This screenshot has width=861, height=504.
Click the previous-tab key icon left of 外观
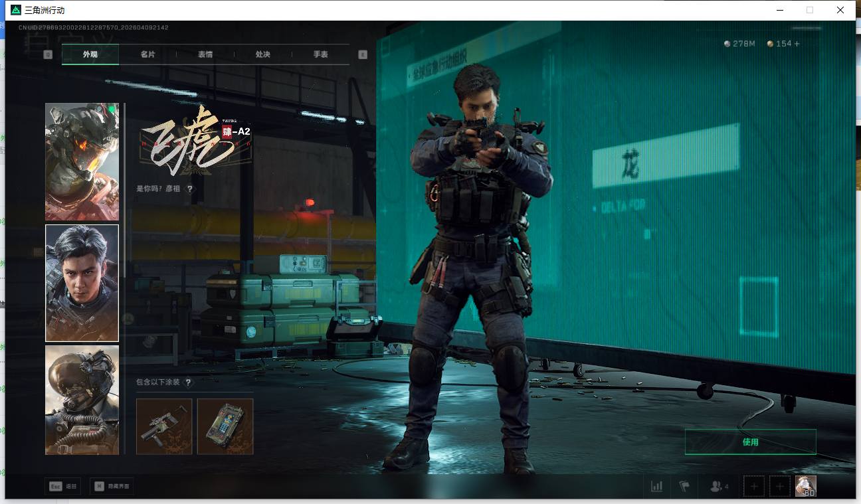pos(48,54)
